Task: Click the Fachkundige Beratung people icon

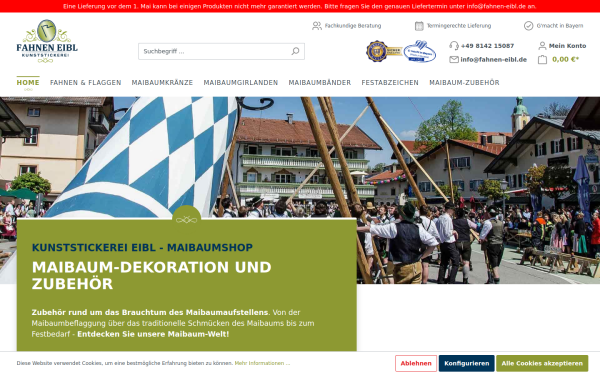Action: 317,26
